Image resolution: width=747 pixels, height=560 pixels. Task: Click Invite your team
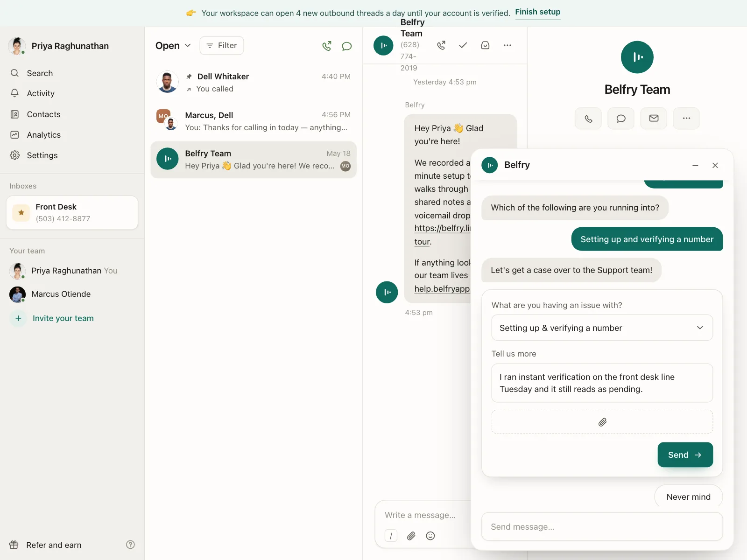(63, 318)
